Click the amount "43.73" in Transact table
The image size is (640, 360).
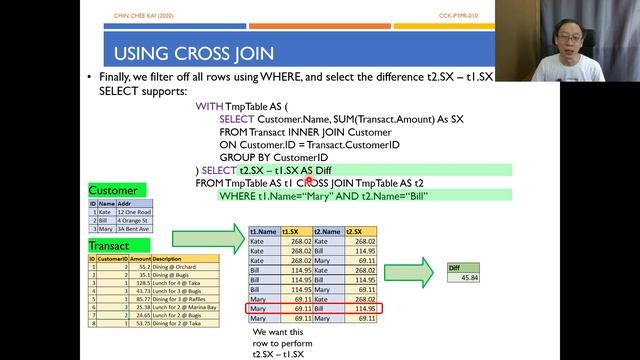click(140, 291)
